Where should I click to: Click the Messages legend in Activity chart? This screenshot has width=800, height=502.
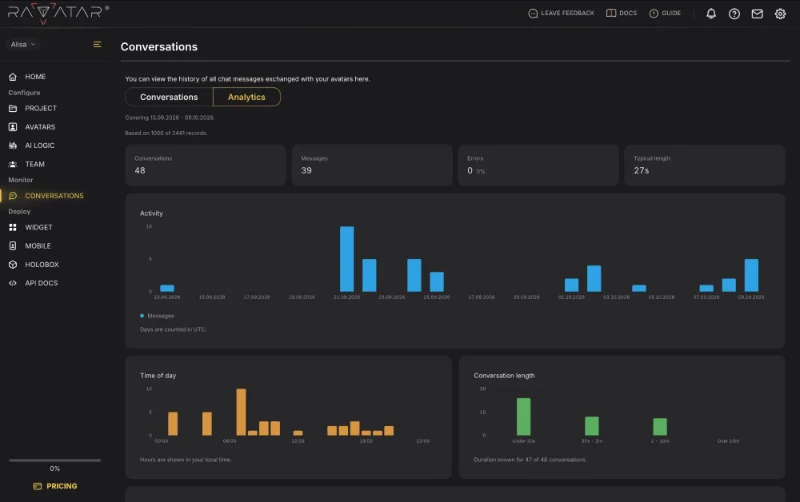[x=157, y=316]
